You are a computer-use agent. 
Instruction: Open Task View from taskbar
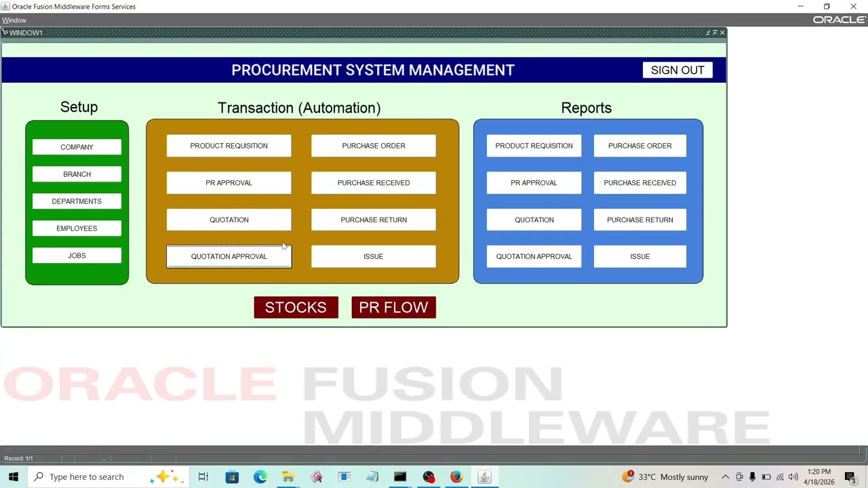(x=203, y=477)
